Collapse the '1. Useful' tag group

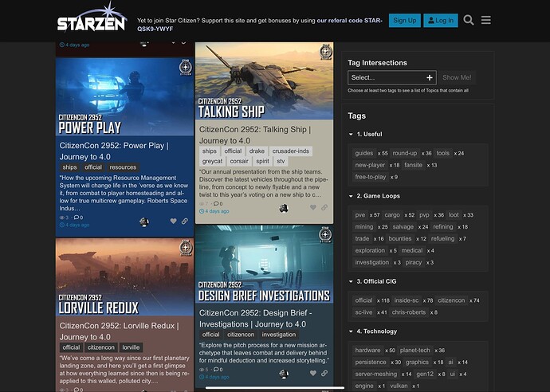pyautogui.click(x=351, y=134)
